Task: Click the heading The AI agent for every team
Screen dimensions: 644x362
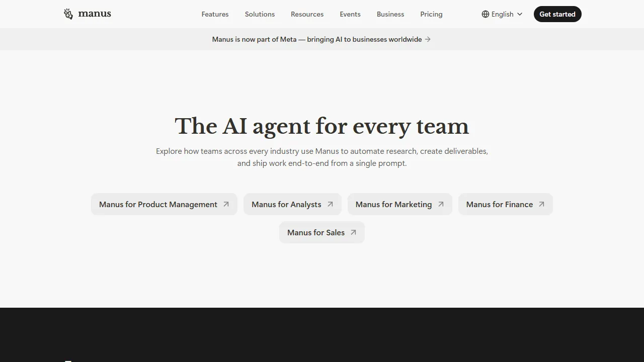Action: click(322, 126)
